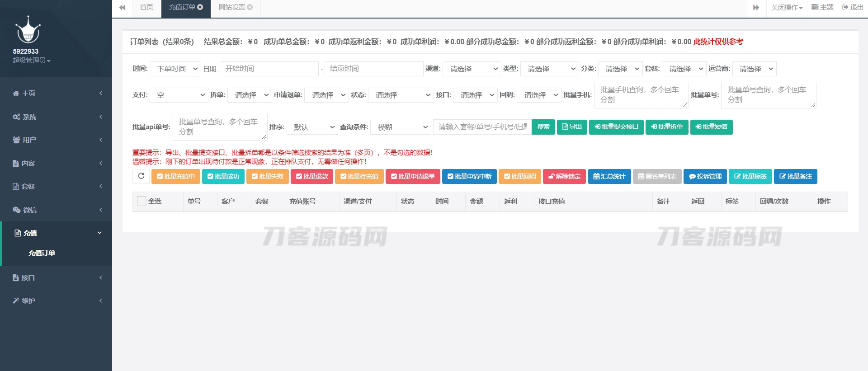This screenshot has width=868, height=371.
Task: Click the 开始时间 start date input field
Action: 269,69
